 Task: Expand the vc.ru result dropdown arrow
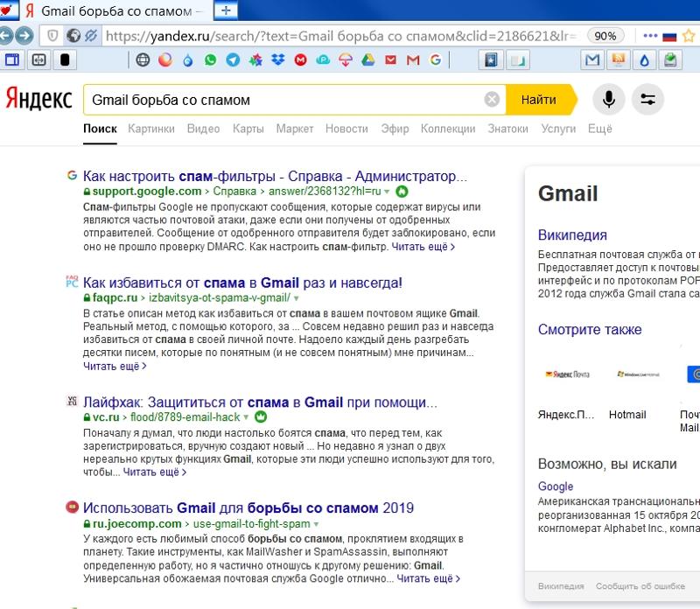246,417
